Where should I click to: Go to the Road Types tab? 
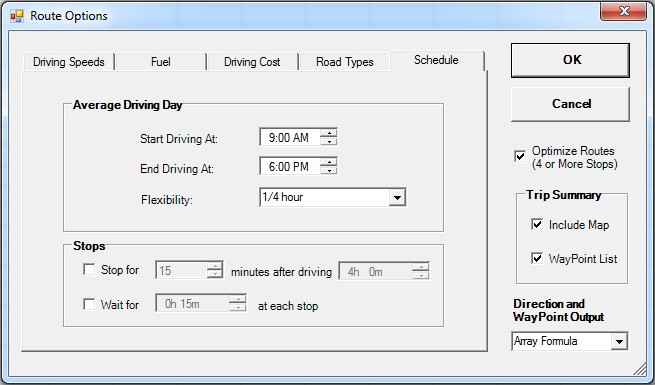pyautogui.click(x=345, y=62)
